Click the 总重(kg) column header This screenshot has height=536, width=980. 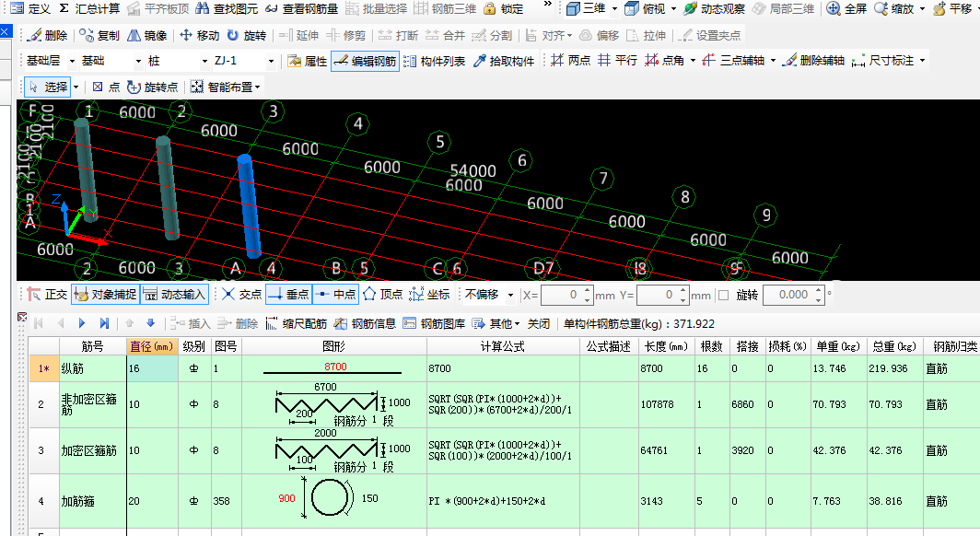point(893,346)
